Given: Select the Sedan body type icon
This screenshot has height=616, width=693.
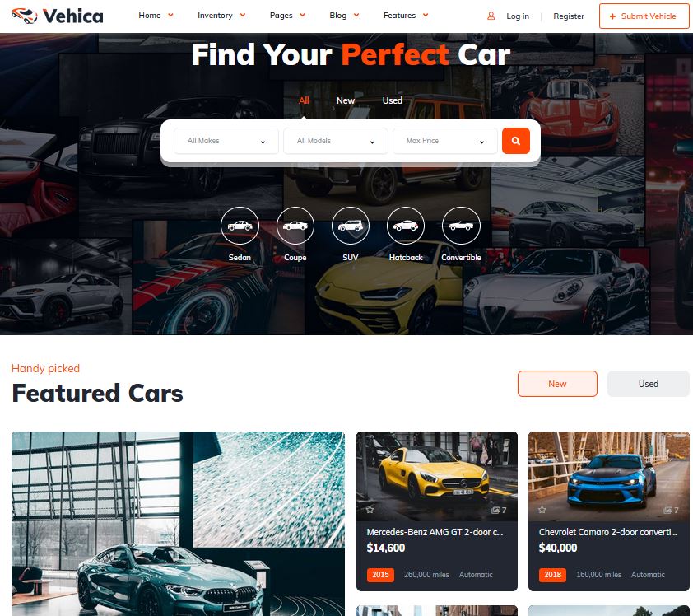Looking at the screenshot, I should [x=240, y=226].
